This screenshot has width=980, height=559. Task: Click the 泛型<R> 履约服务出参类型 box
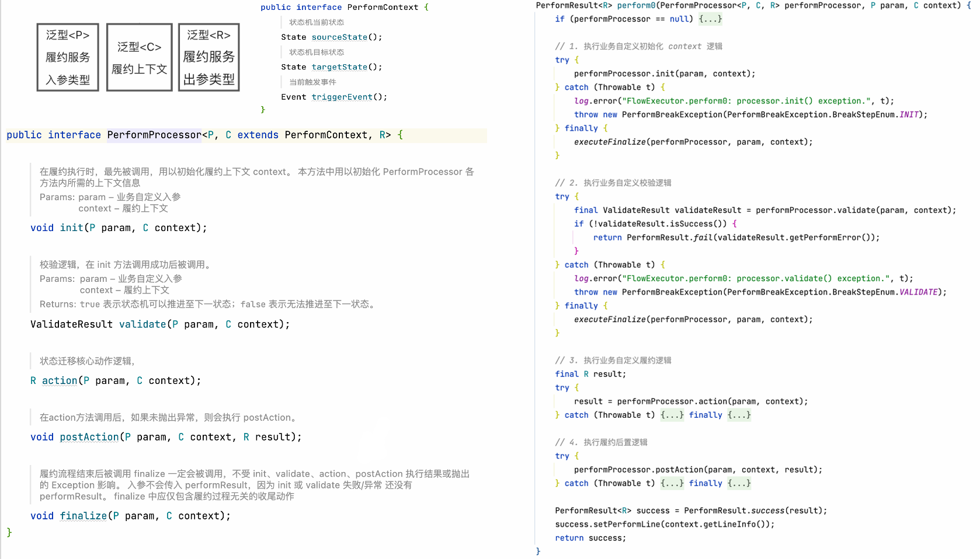(x=209, y=57)
